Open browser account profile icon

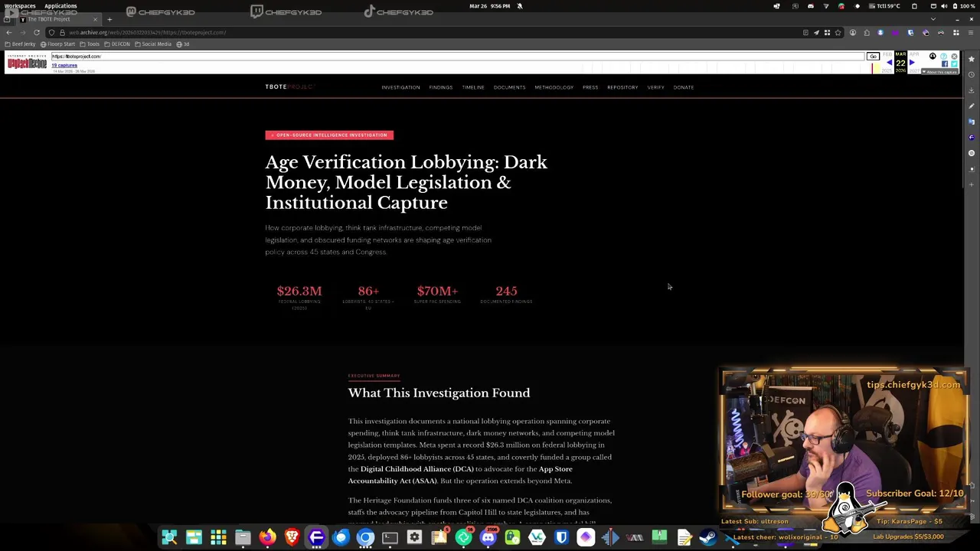853,32
